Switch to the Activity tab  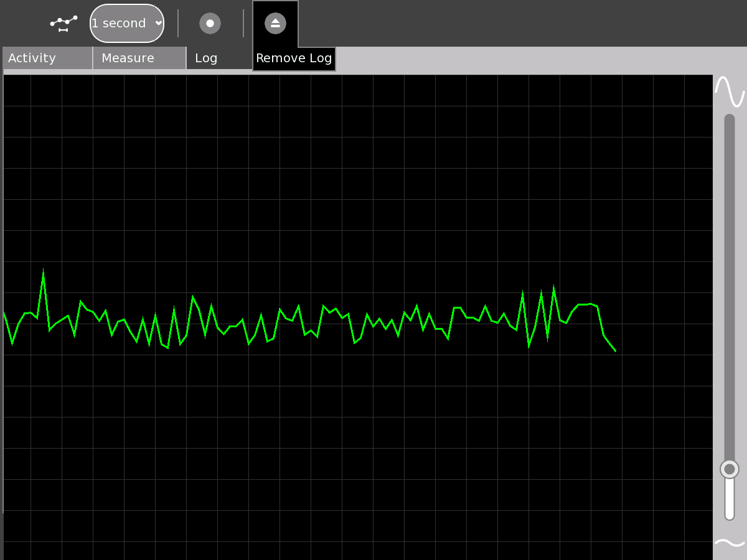(47, 58)
